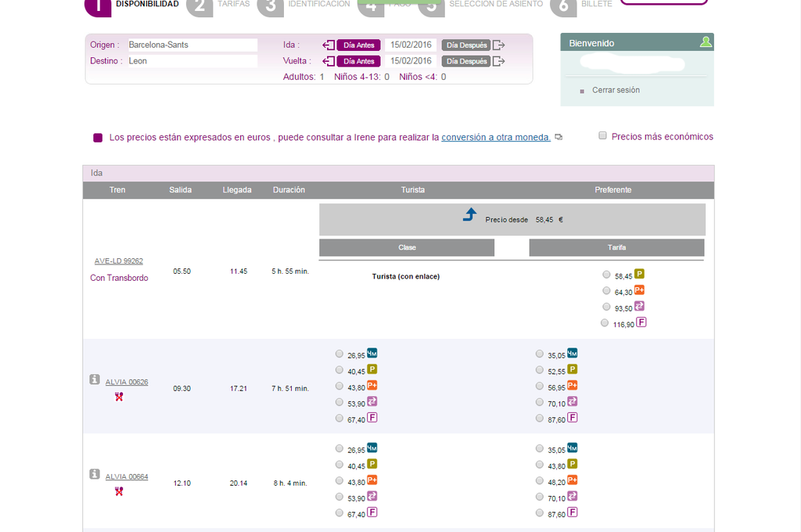Click 4M icon in ALVIA 00664 Turista

(372, 448)
